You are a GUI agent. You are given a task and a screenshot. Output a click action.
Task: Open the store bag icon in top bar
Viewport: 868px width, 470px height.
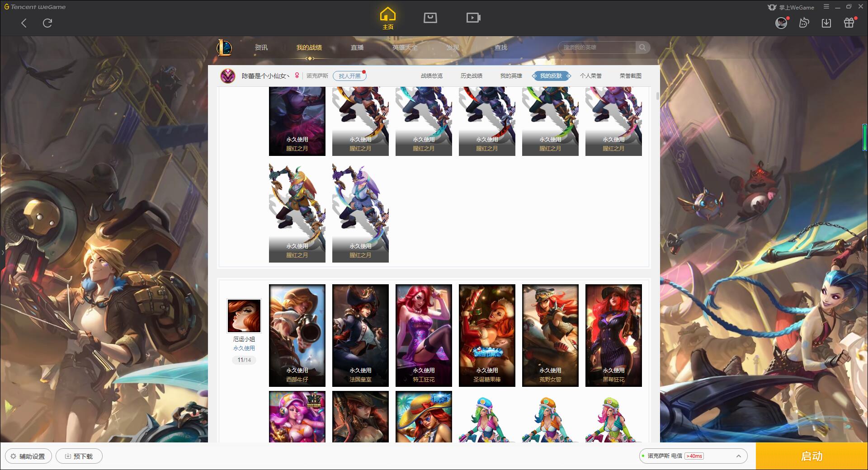(430, 18)
